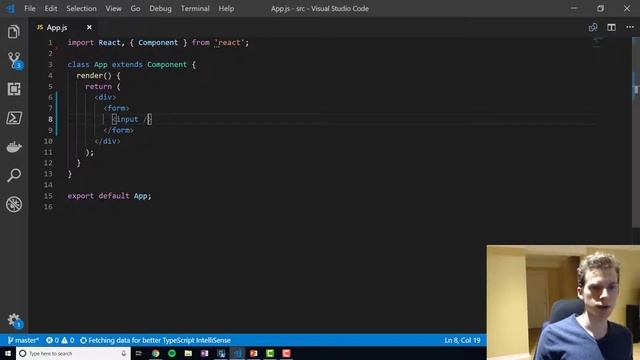Open the Explorer view in activity bar
The image size is (640, 360).
[14, 31]
